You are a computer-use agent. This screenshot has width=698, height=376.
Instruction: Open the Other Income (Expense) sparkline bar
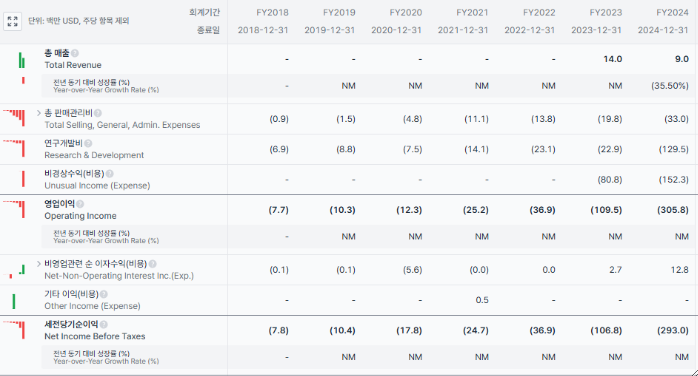click(x=14, y=301)
